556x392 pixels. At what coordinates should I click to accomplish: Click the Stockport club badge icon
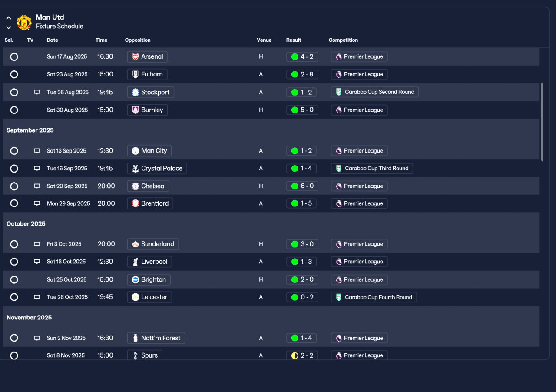click(136, 92)
